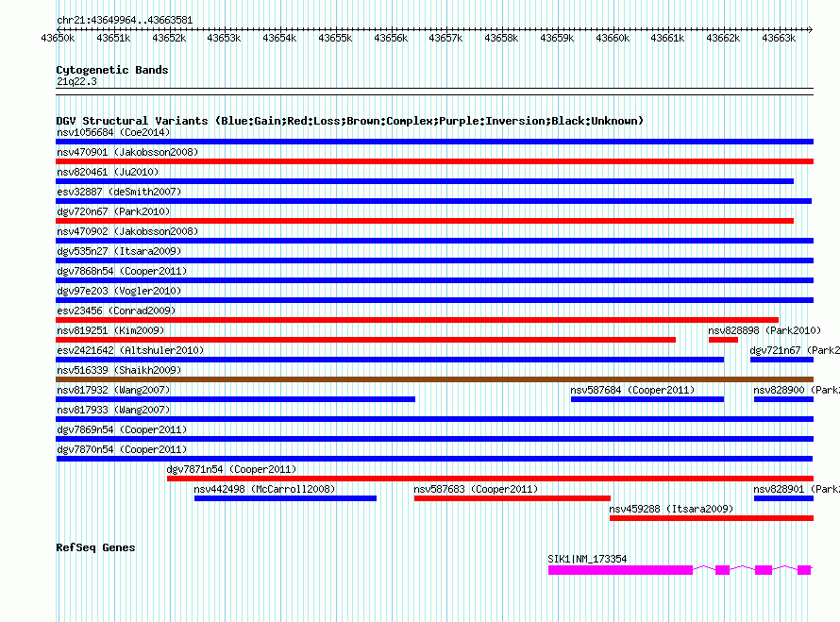This screenshot has width=840, height=622.
Task: Click the nsv1056684 (Coe2014) blue variant bar
Action: tap(434, 142)
